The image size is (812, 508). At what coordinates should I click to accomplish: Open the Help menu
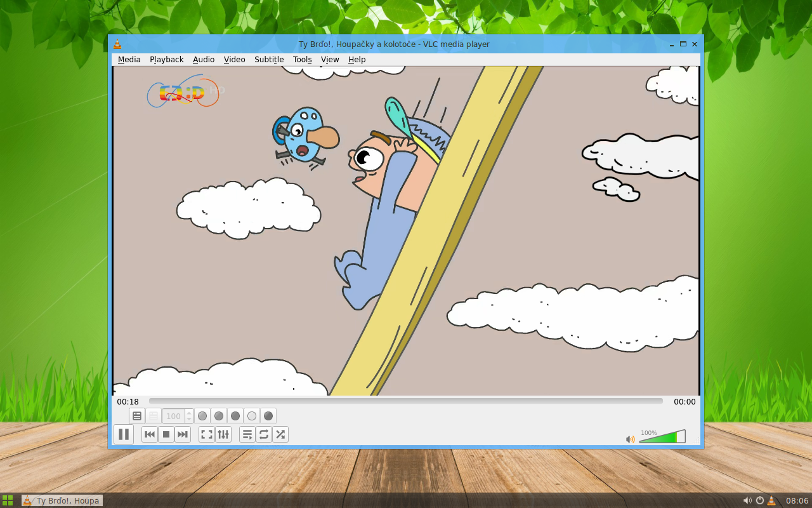357,60
